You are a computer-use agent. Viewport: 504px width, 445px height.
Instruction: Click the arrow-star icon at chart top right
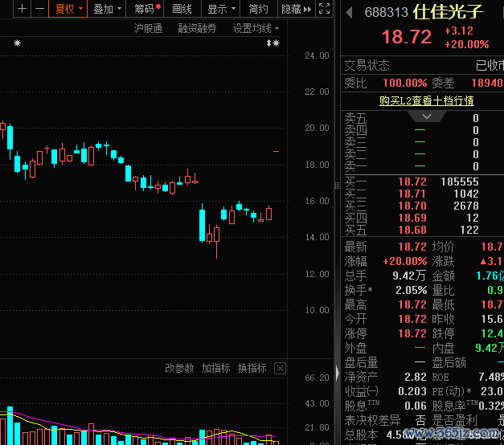click(x=272, y=43)
